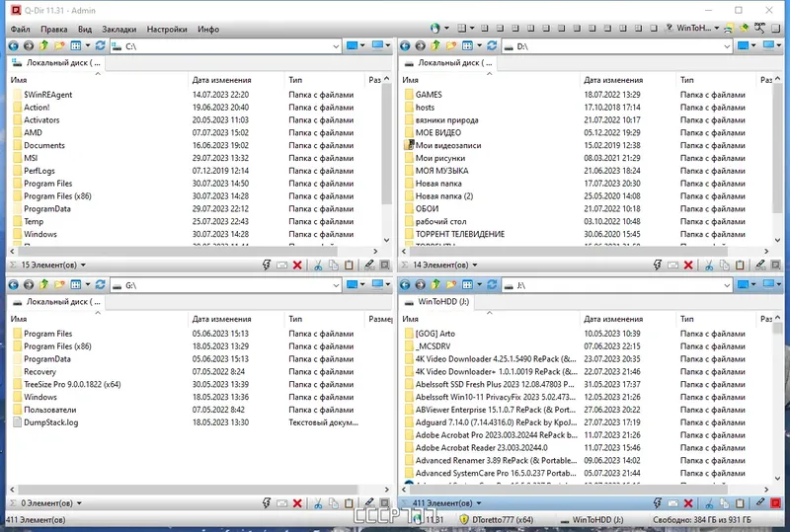This screenshot has height=532, width=790.
Task: Open the Правка menu
Action: pos(54,30)
